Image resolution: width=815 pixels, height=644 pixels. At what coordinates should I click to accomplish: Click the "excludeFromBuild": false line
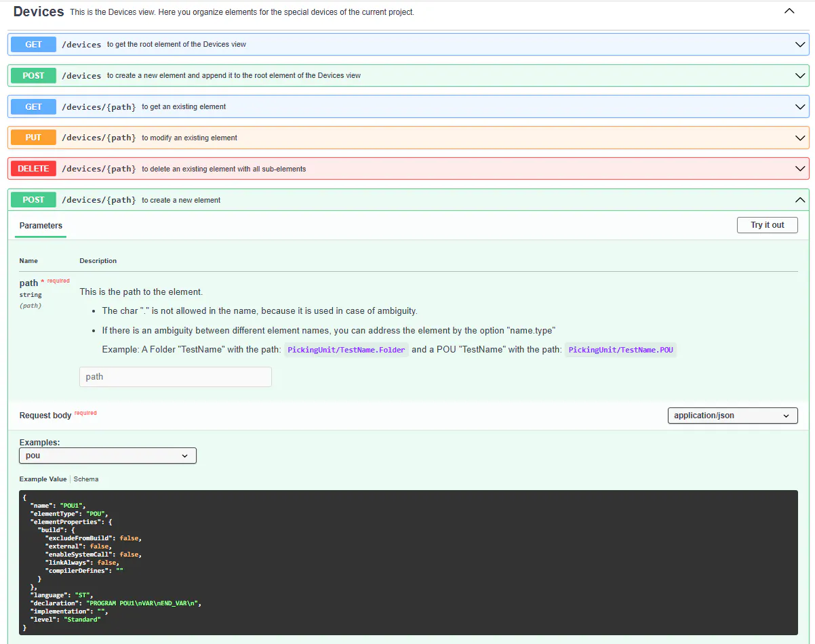point(93,538)
